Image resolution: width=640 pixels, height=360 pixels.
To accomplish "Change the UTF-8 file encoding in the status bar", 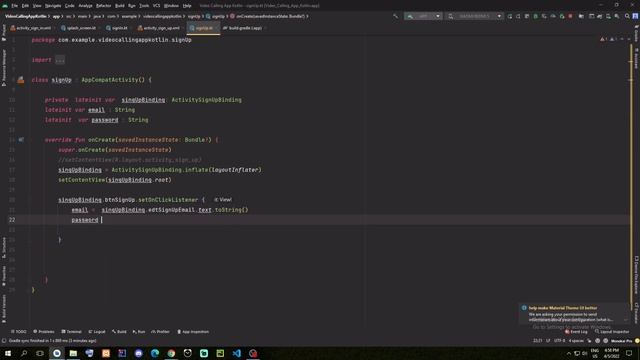I will pos(559,341).
